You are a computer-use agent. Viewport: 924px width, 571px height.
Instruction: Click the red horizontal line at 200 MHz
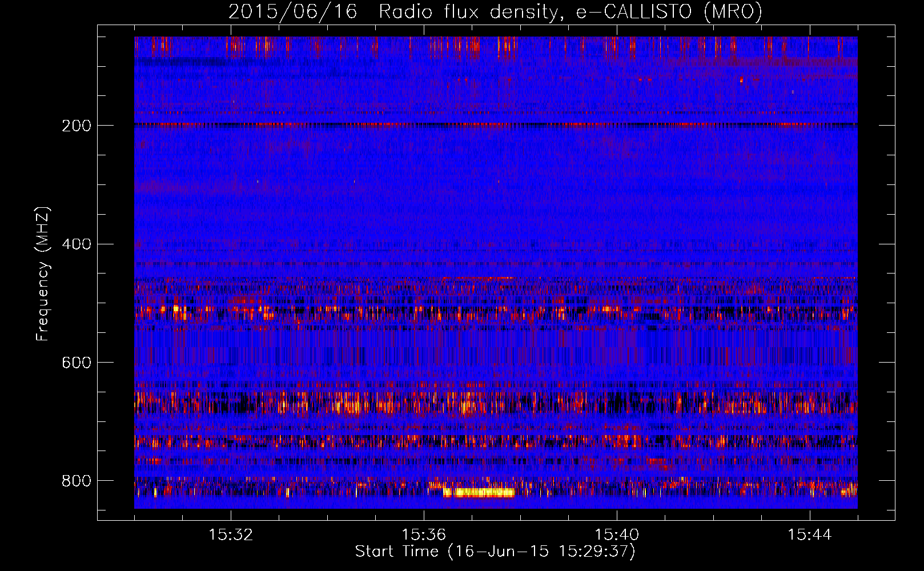496,124
